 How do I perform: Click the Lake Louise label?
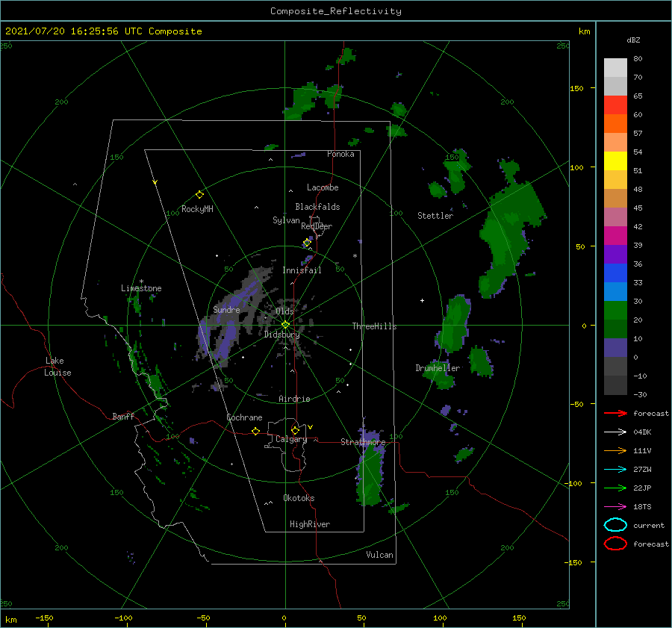coord(57,367)
